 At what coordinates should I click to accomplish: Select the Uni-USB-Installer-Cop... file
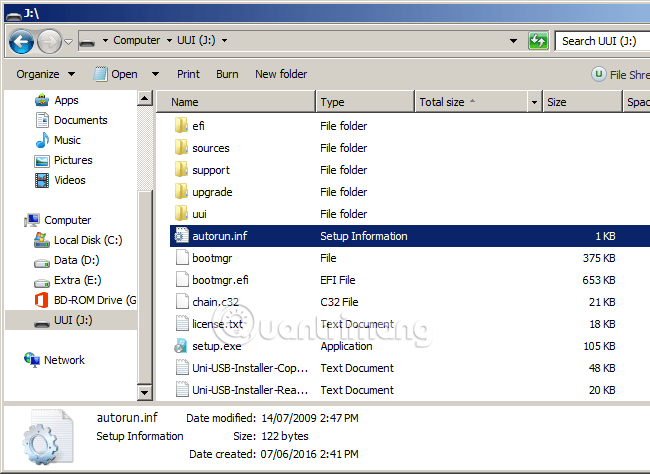[250, 368]
